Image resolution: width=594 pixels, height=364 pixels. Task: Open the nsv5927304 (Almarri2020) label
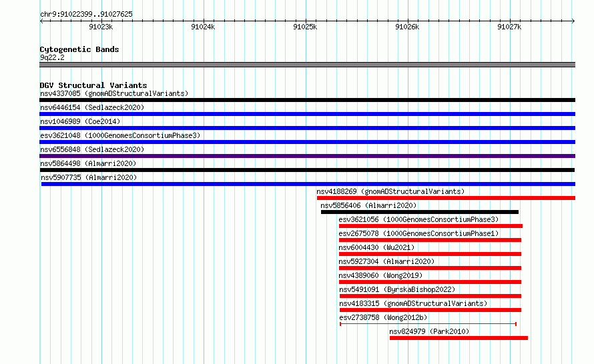(386, 261)
